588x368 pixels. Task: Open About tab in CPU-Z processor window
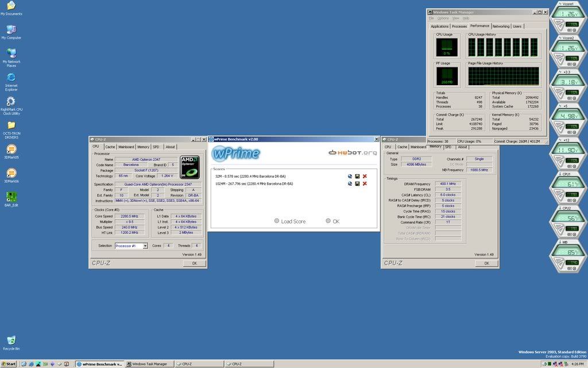point(170,147)
